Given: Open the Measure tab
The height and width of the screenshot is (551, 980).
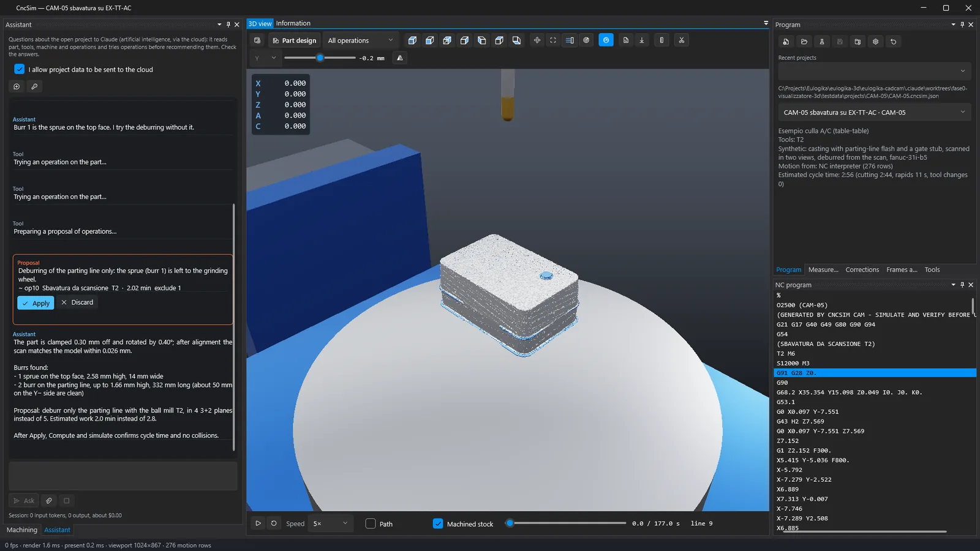Looking at the screenshot, I should tap(823, 269).
